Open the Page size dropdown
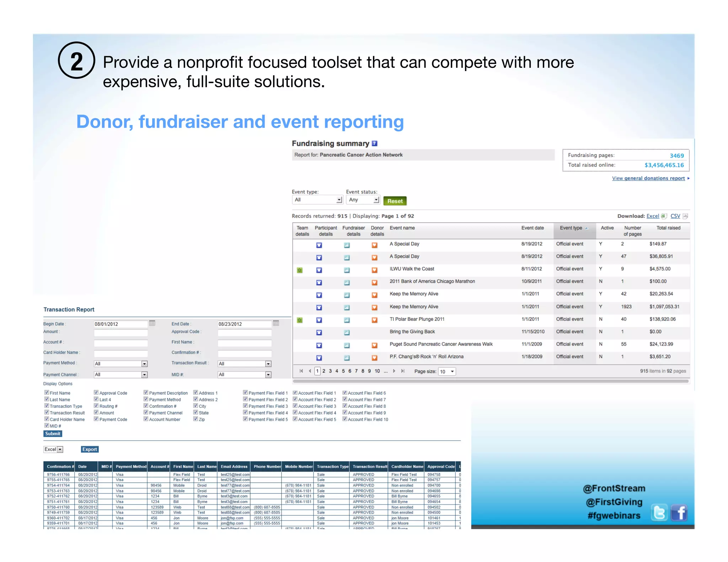This screenshot has width=728, height=562. [447, 372]
